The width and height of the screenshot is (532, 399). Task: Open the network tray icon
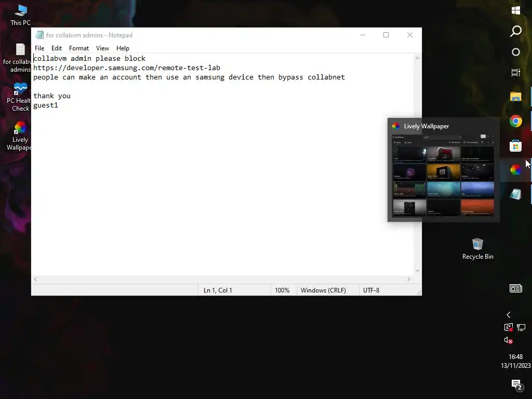tap(521, 327)
